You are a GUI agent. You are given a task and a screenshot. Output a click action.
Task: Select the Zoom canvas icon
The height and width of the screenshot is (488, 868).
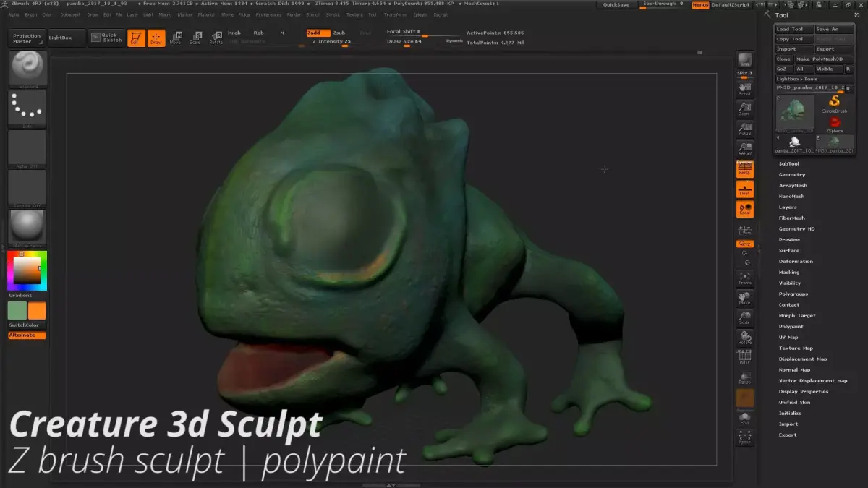click(744, 109)
